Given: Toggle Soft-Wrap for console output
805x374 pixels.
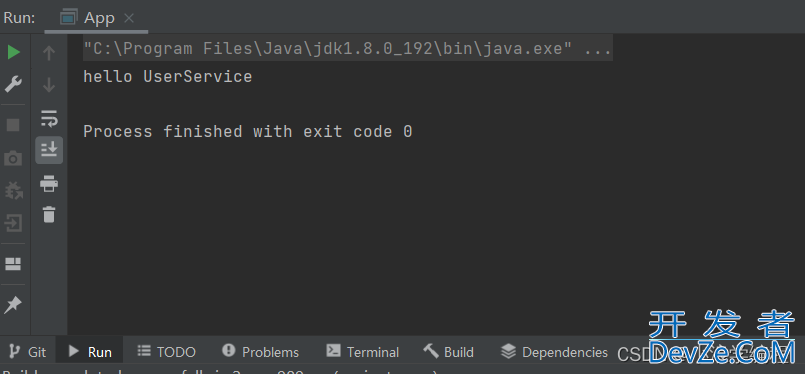Looking at the screenshot, I should click(x=49, y=118).
